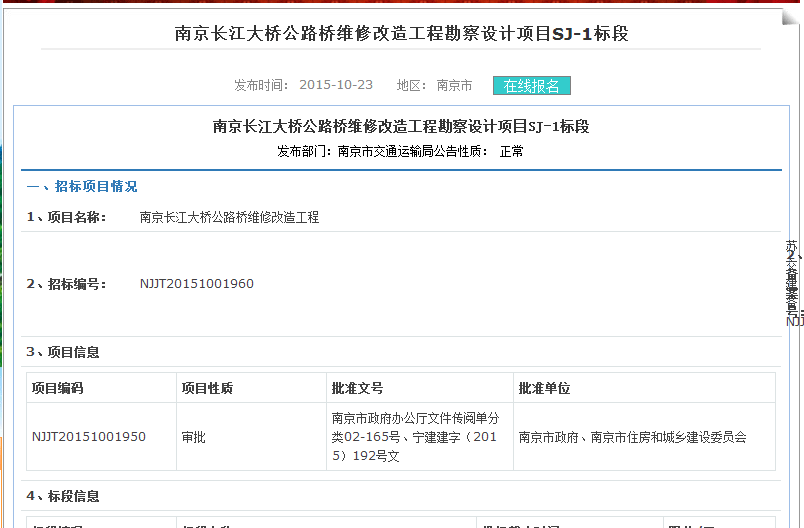
Task: Click the 项目编码 column header
Action: (58, 388)
